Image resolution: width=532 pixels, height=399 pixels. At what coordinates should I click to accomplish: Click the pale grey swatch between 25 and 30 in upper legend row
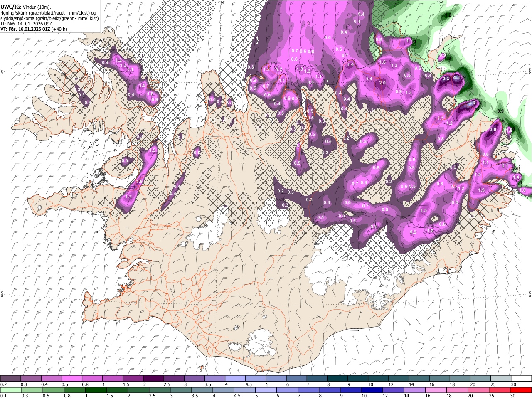tap(501, 379)
